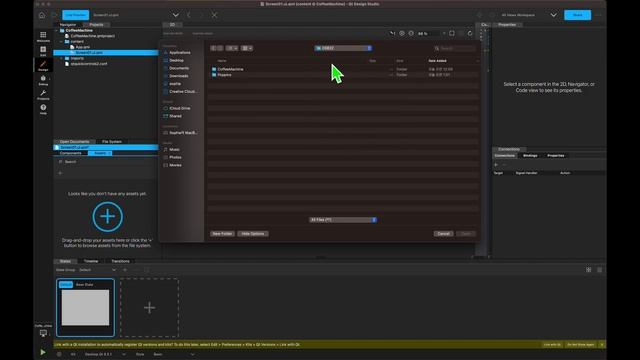Image resolution: width=640 pixels, height=360 pixels.
Task: Sort file dialog by Date Added column
Action: pos(437,61)
